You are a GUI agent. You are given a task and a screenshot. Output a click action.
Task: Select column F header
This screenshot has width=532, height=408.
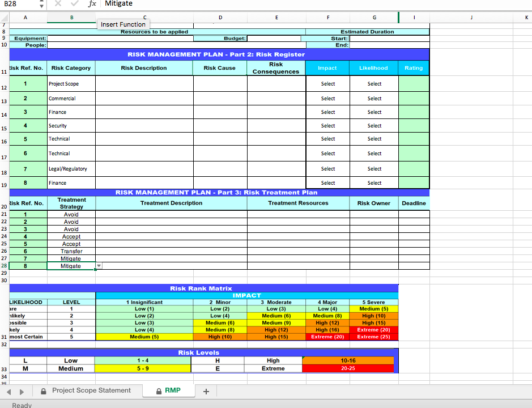click(327, 18)
